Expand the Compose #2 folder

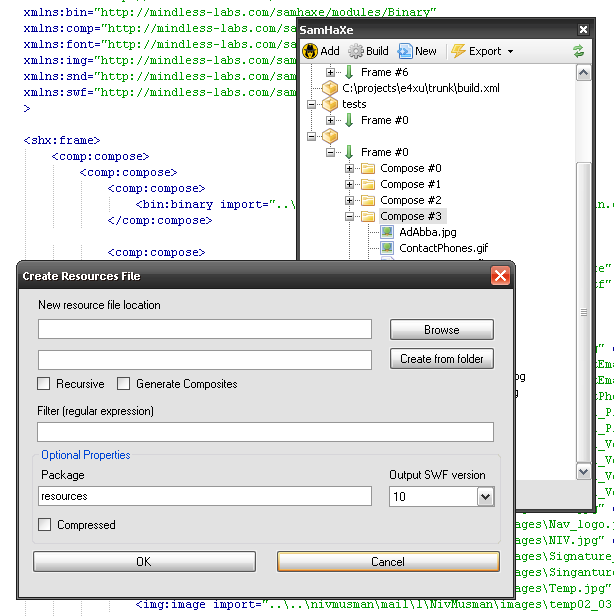[349, 200]
